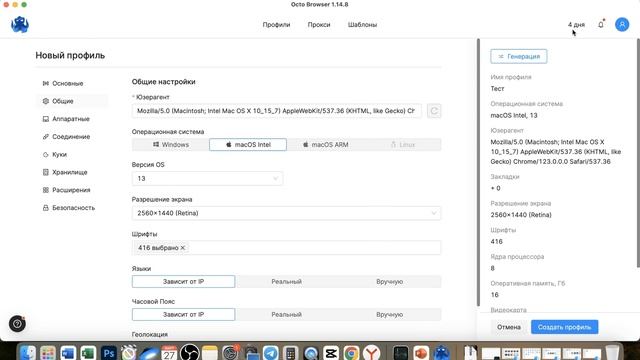
Task: Launch Google Chrome from the dock
Action: (351, 353)
